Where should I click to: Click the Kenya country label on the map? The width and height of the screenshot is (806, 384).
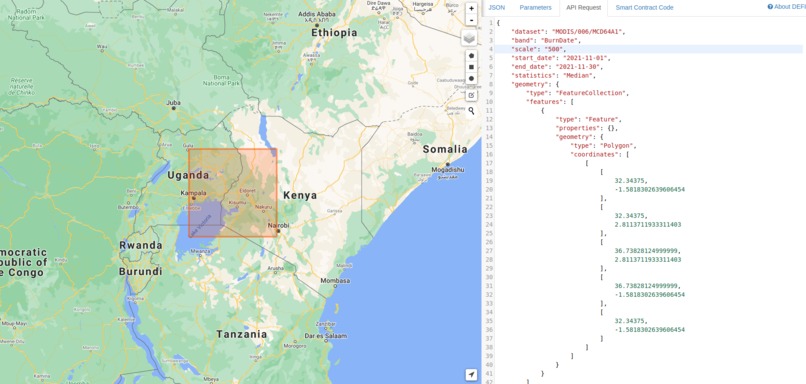tap(300, 196)
